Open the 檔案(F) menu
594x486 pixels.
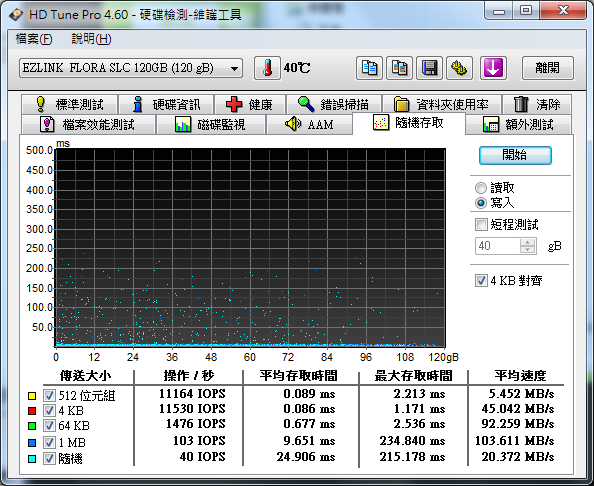click(x=34, y=39)
